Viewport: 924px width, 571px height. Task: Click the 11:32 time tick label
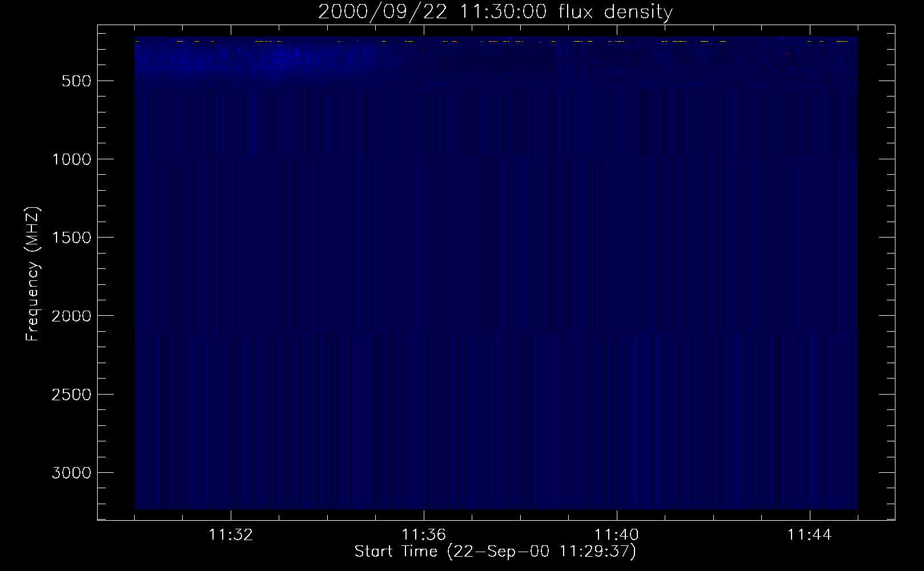point(231,535)
